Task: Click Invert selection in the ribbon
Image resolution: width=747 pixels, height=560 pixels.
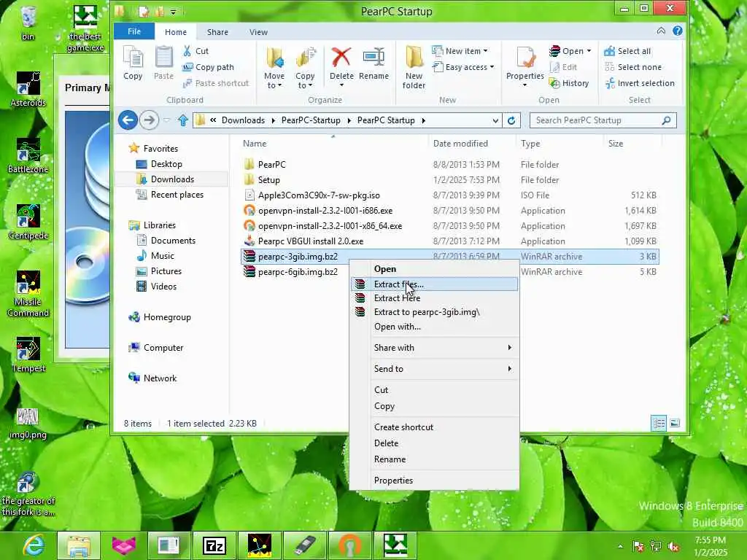Action: pos(640,83)
